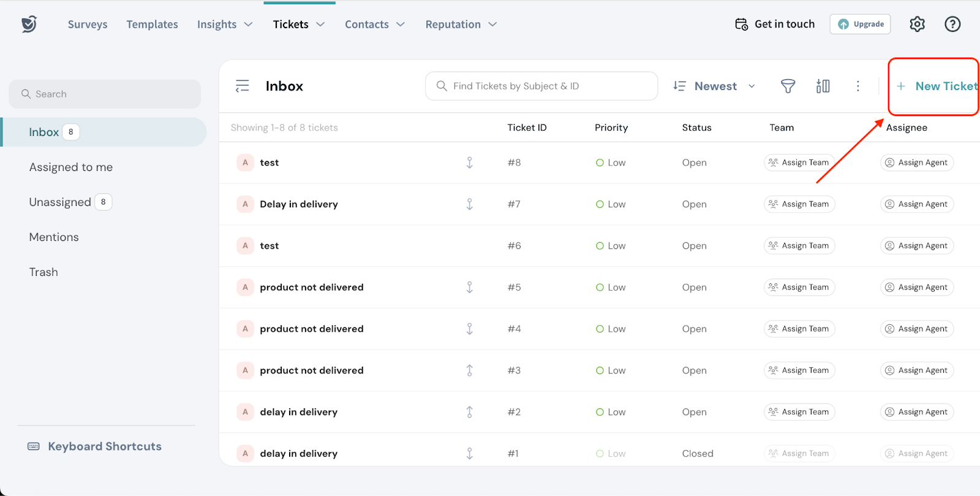Go to the Surveys tab
980x496 pixels.
click(88, 25)
